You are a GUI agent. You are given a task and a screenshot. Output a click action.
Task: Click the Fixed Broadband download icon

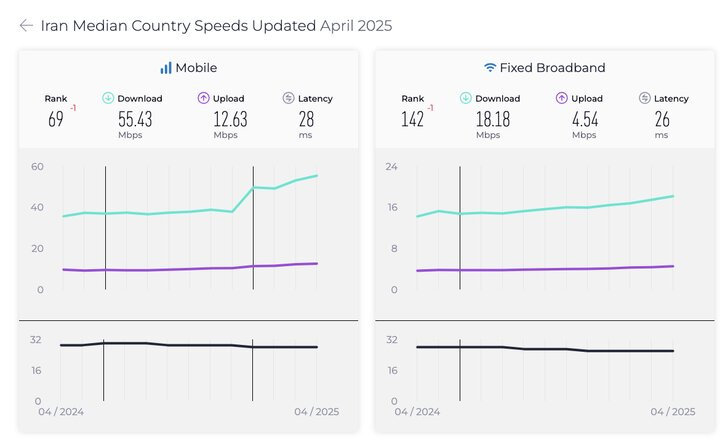pos(466,98)
